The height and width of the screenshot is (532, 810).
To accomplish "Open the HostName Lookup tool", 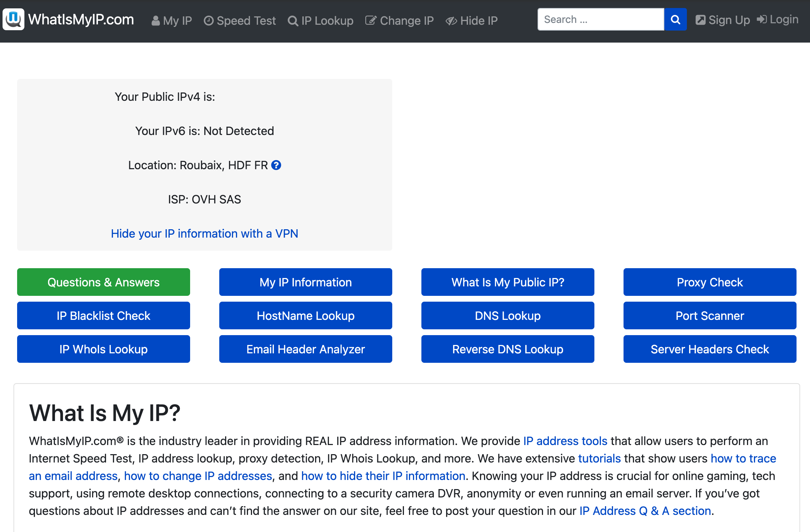I will click(306, 315).
